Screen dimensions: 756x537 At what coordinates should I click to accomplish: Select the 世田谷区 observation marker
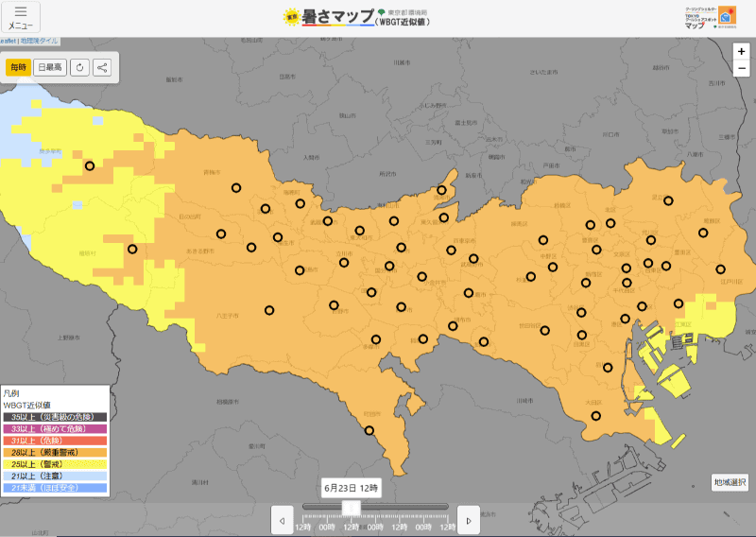pos(545,331)
